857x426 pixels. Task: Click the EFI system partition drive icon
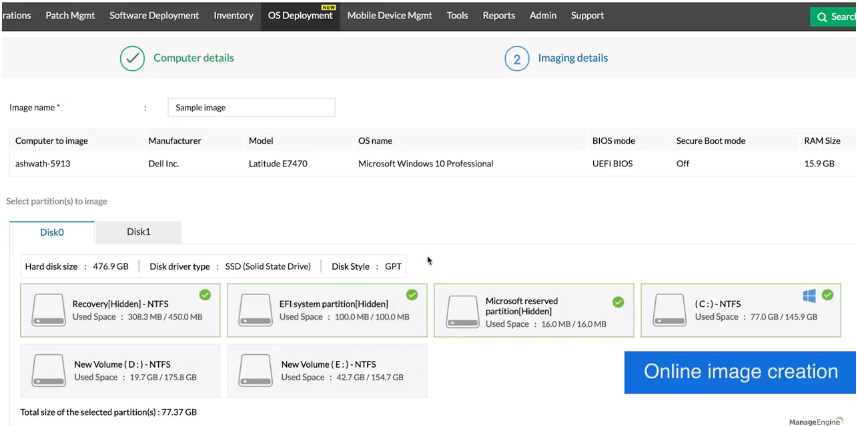coord(255,310)
